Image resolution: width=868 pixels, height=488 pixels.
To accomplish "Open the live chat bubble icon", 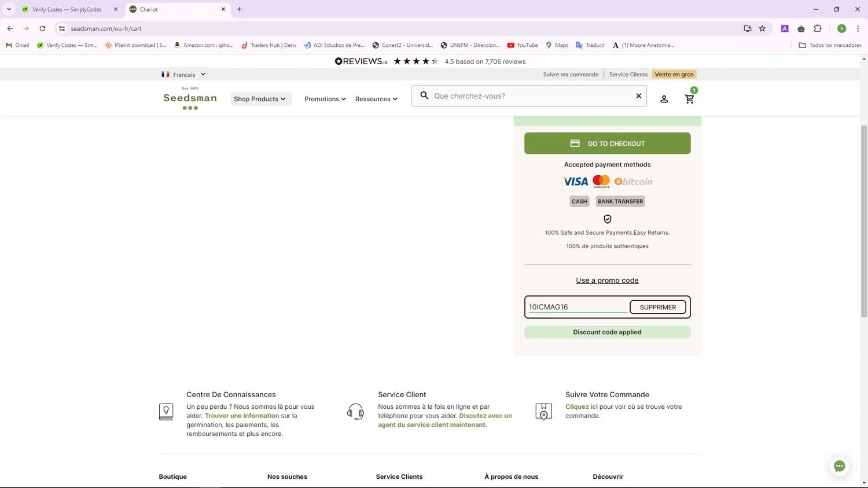I will click(839, 466).
